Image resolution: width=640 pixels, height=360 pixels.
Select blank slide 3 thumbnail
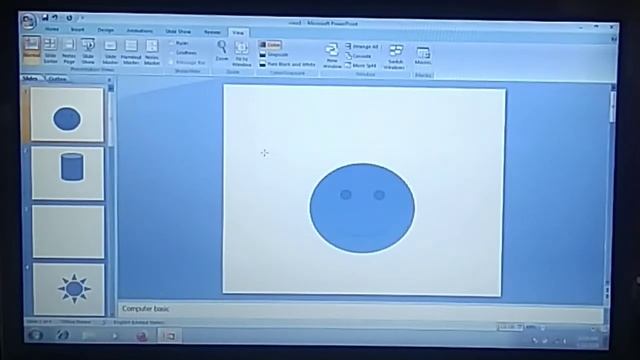point(69,231)
